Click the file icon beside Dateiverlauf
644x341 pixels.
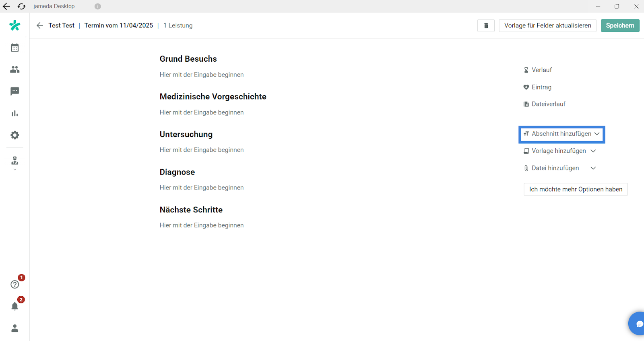point(526,104)
